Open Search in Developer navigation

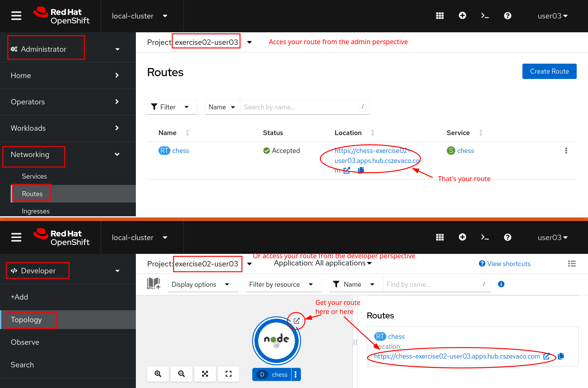point(68,365)
